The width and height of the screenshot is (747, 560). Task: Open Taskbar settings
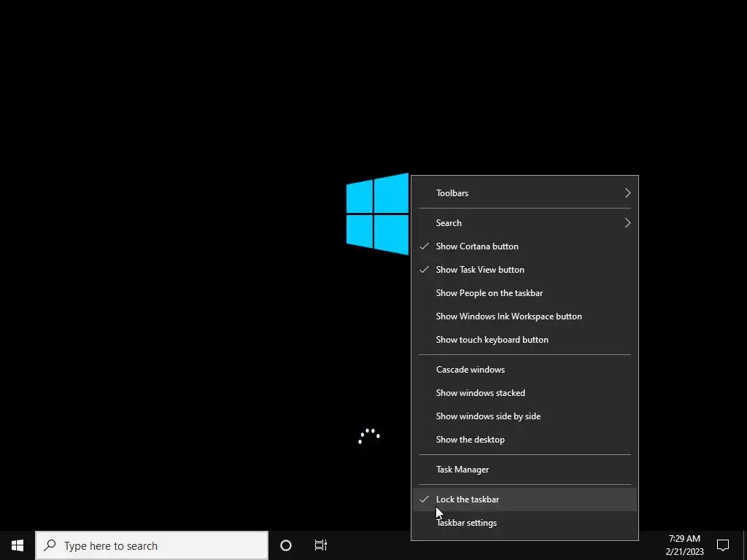pyautogui.click(x=525, y=523)
